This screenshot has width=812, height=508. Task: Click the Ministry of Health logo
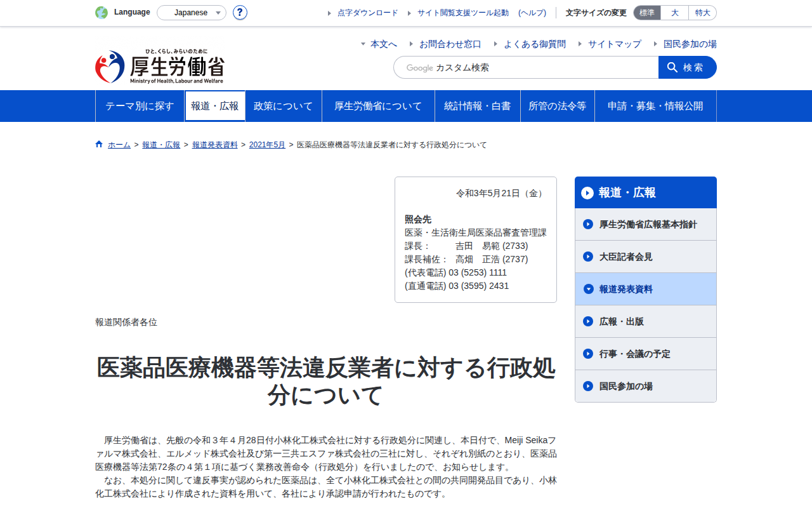pyautogui.click(x=160, y=66)
